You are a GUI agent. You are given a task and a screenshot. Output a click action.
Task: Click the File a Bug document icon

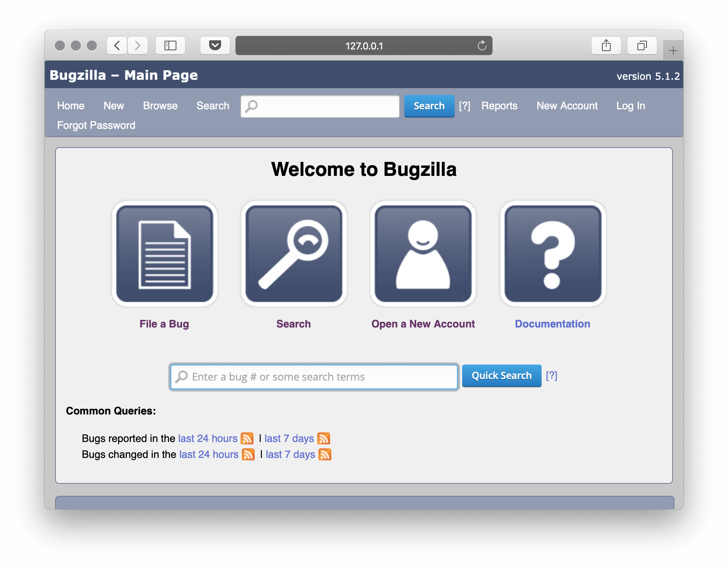(164, 254)
